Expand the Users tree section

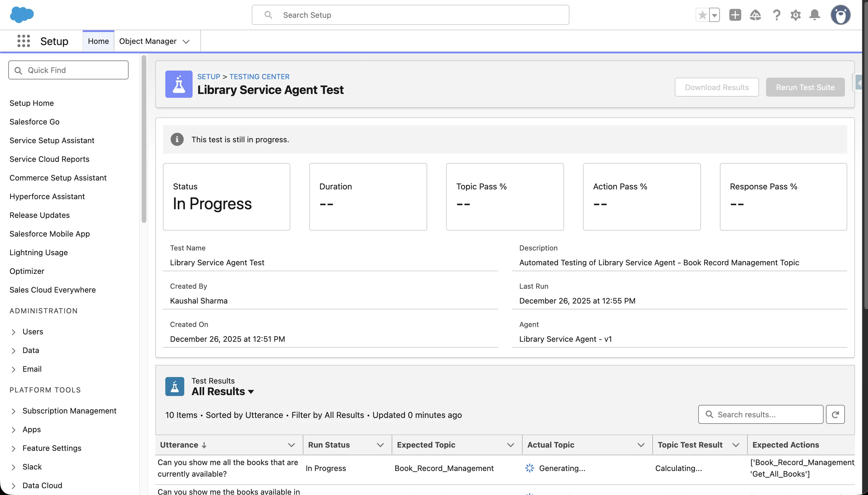14,332
